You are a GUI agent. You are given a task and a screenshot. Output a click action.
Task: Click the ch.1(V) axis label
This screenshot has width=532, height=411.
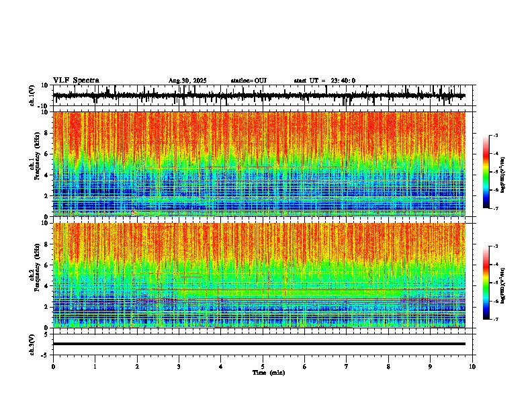(x=32, y=95)
